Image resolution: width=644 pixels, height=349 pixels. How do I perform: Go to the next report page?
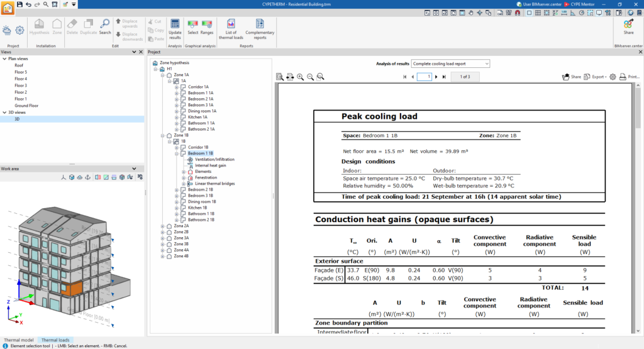(x=436, y=77)
